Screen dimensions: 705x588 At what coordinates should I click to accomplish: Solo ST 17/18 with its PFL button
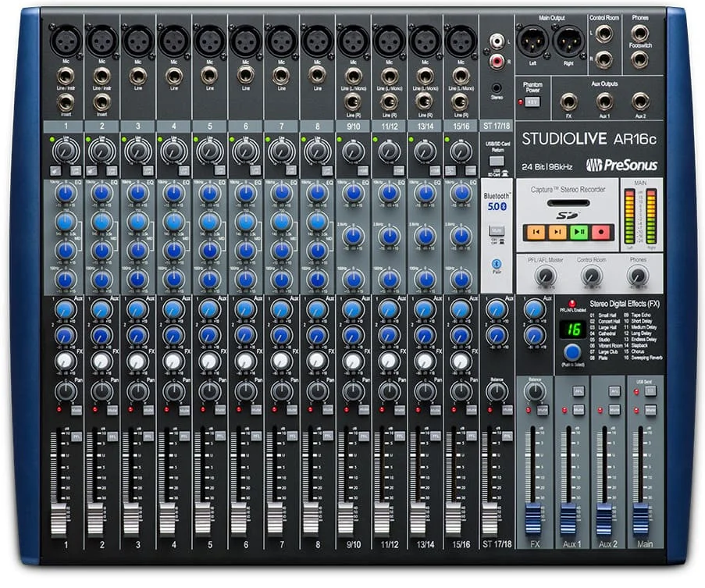(507, 436)
